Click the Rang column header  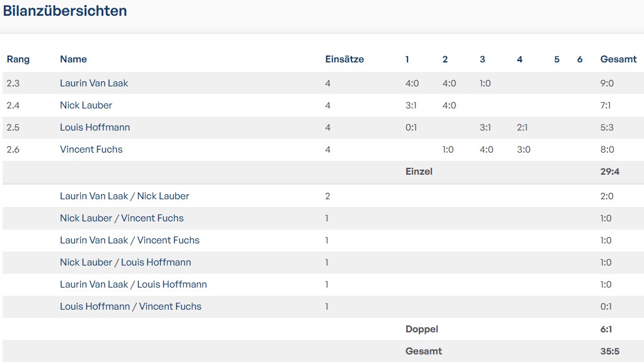[x=18, y=59]
